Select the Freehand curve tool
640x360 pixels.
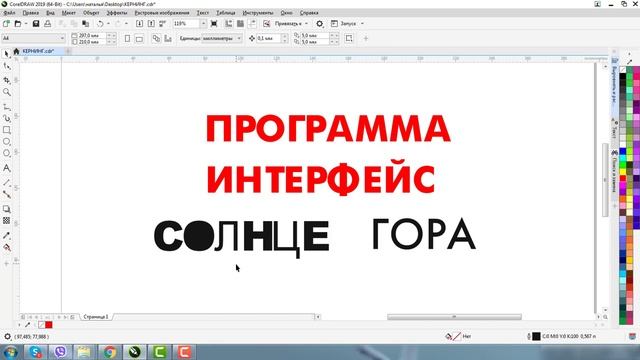pyautogui.click(x=7, y=107)
